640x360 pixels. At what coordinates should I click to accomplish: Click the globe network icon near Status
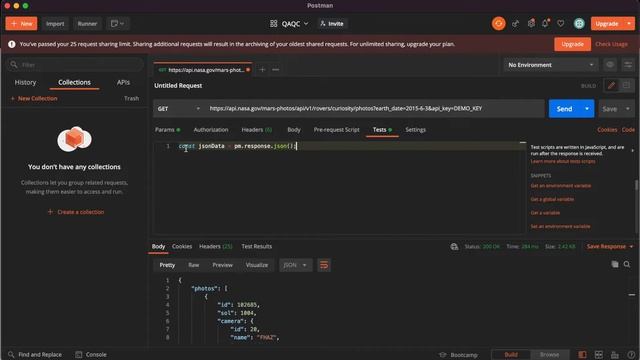(x=454, y=247)
